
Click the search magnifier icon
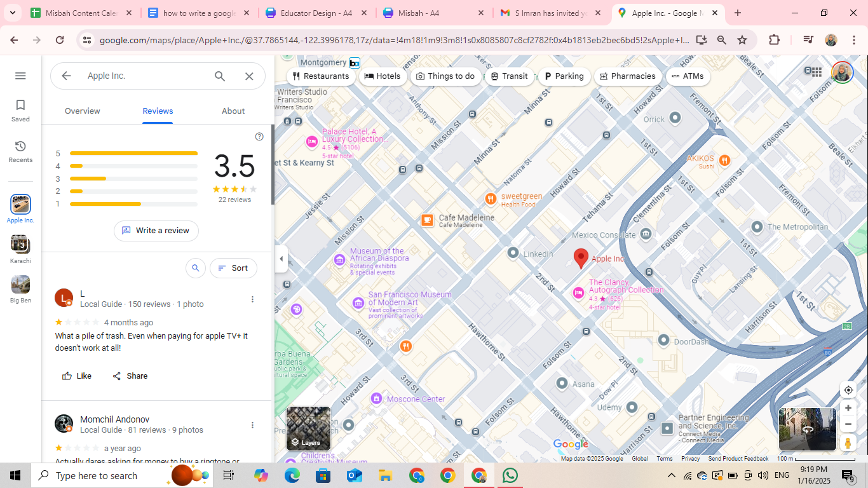click(220, 76)
